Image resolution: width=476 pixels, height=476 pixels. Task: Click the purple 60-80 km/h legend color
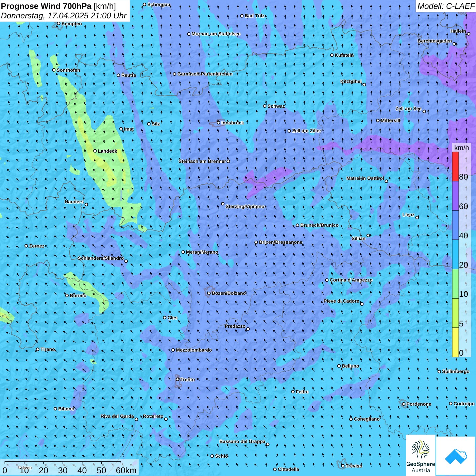(455, 196)
